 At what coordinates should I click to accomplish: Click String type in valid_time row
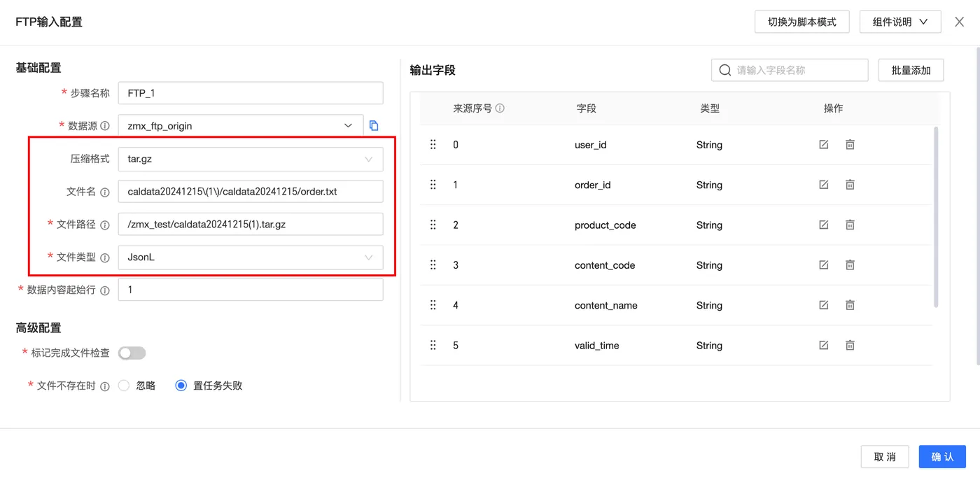pos(709,346)
